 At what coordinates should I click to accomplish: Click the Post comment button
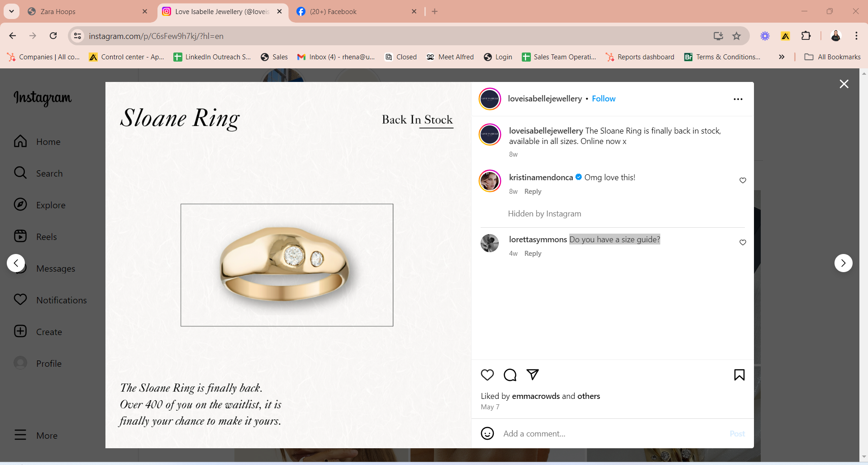click(737, 434)
